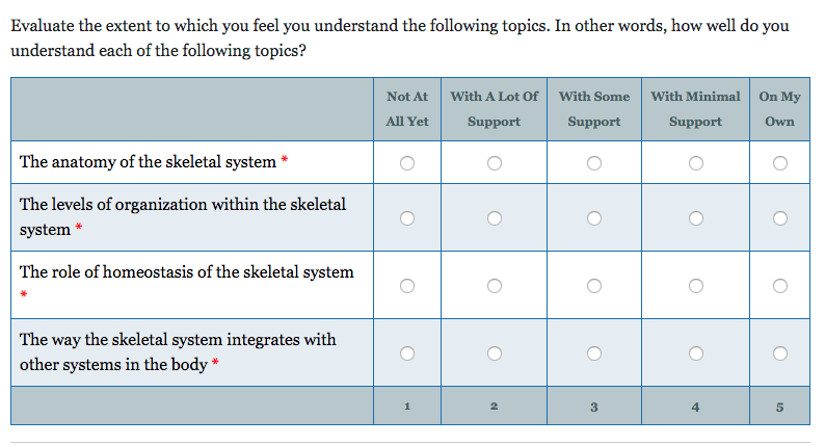Select 'Not At All Yet' for system integration
The image size is (825, 445).
(x=407, y=353)
